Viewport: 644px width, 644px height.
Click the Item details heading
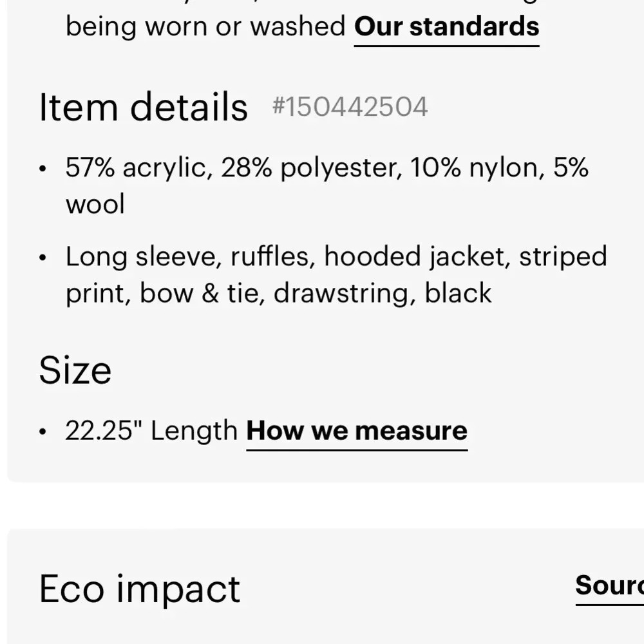144,107
